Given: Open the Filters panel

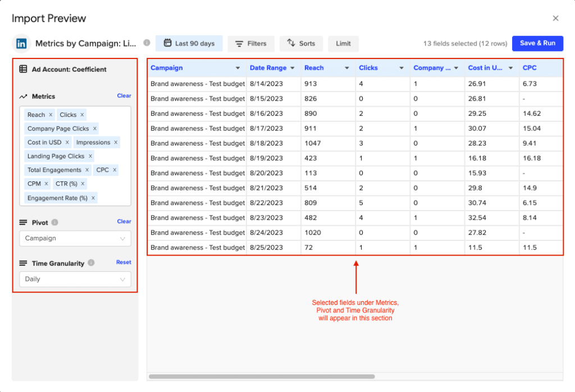Looking at the screenshot, I should pyautogui.click(x=251, y=43).
